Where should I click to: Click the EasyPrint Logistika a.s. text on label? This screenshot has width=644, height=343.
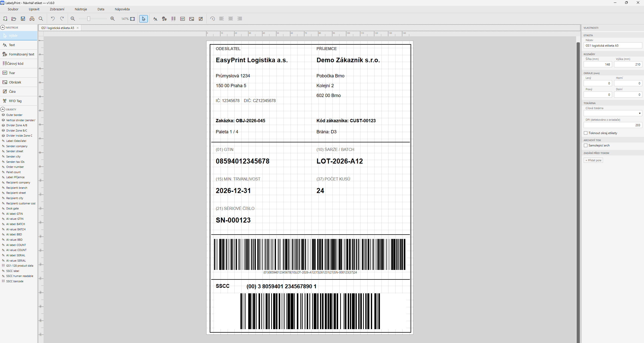252,60
